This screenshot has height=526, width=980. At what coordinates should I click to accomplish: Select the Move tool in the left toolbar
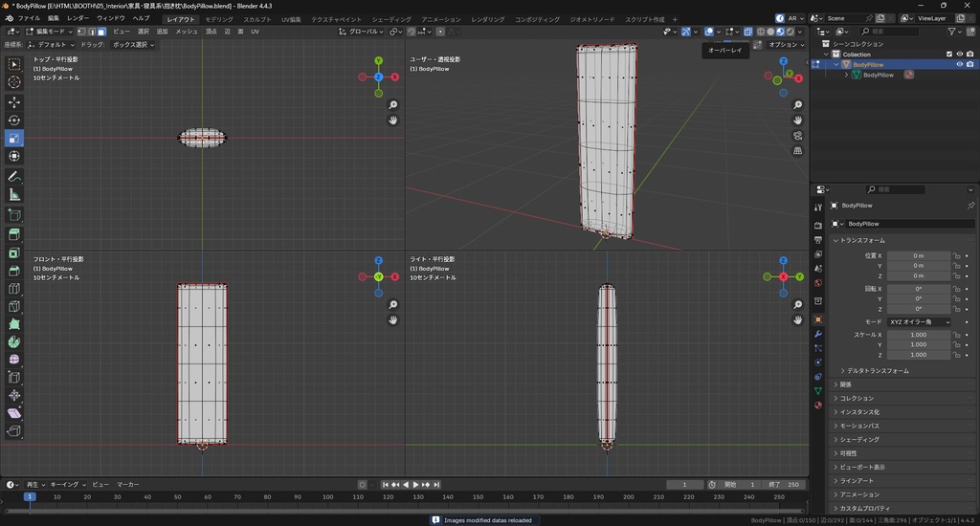[14, 101]
